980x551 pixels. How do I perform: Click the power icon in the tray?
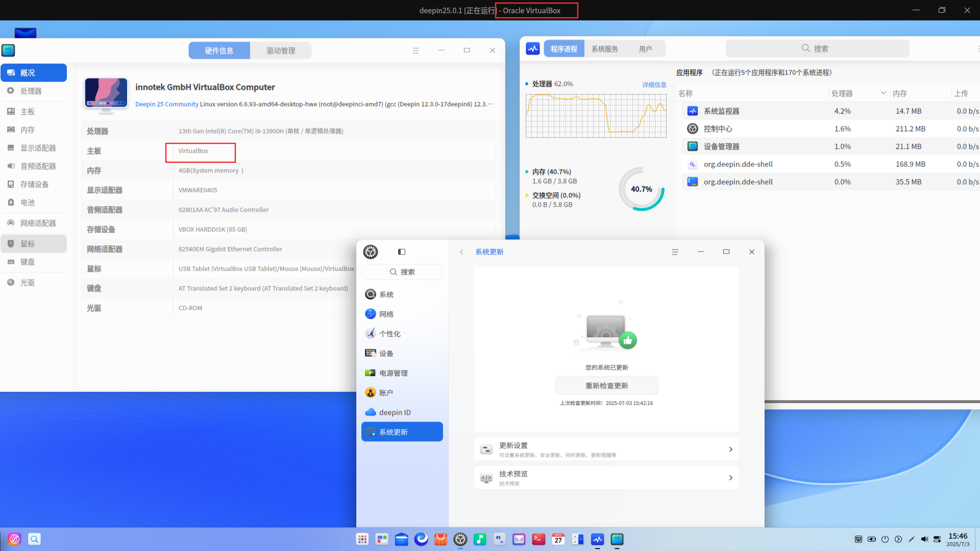point(885,539)
